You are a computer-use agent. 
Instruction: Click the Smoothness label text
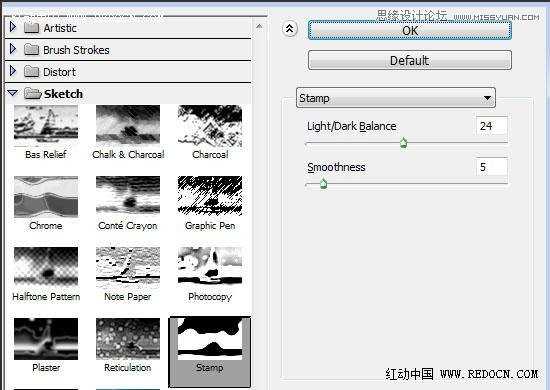(x=336, y=167)
